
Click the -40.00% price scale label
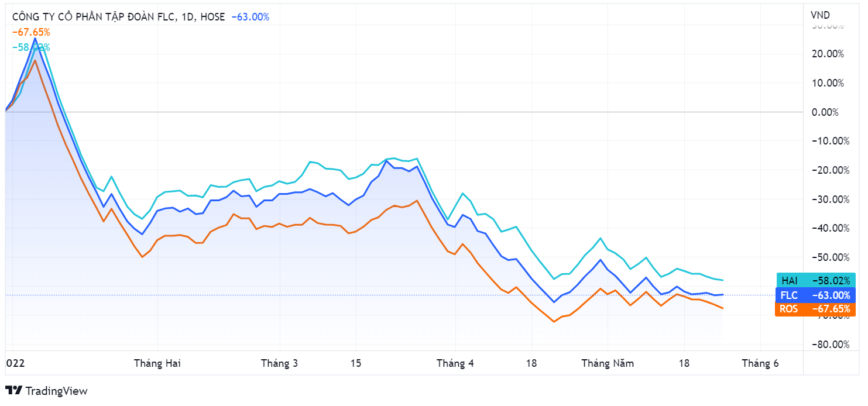click(x=826, y=228)
